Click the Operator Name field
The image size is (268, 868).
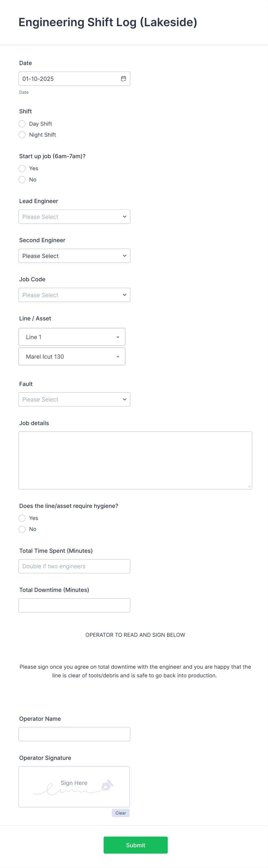(x=74, y=734)
